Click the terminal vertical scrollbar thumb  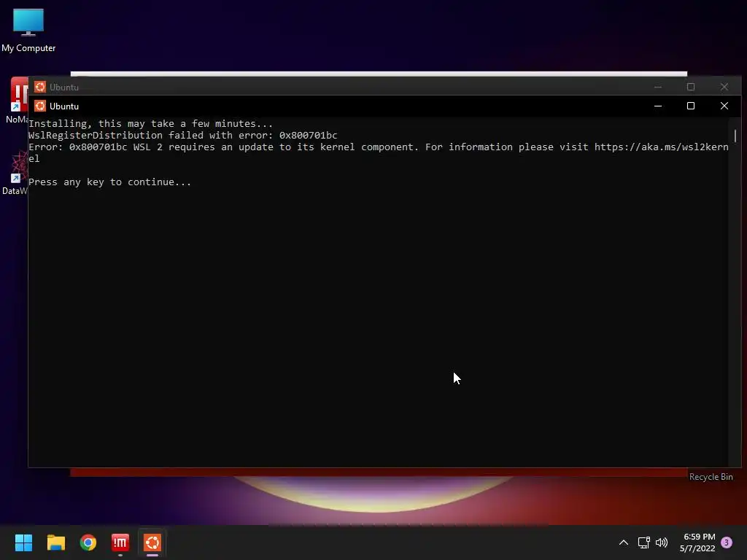click(x=735, y=136)
